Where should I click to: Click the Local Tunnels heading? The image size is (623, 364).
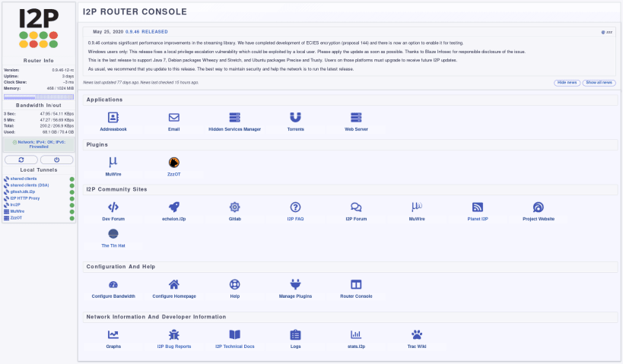pos(39,170)
